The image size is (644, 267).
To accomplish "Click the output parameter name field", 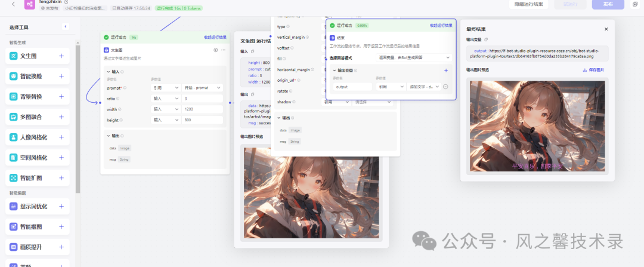I will click(x=352, y=87).
